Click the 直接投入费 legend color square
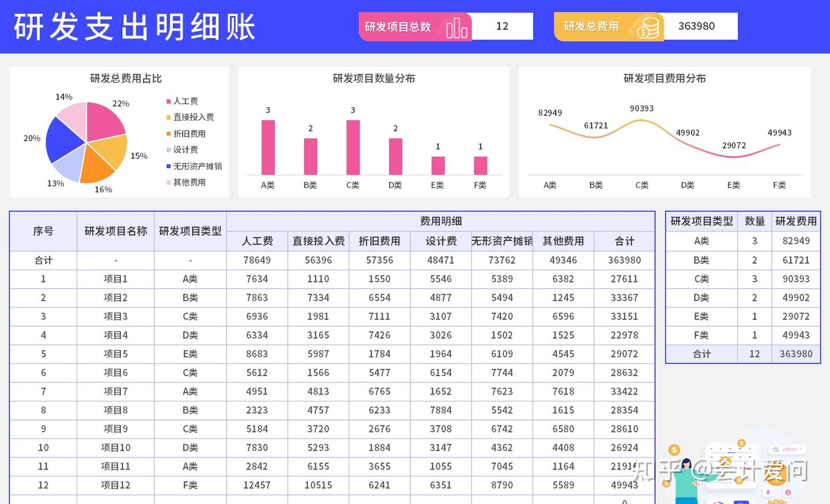Screen dimensions: 830x504 pos(169,118)
